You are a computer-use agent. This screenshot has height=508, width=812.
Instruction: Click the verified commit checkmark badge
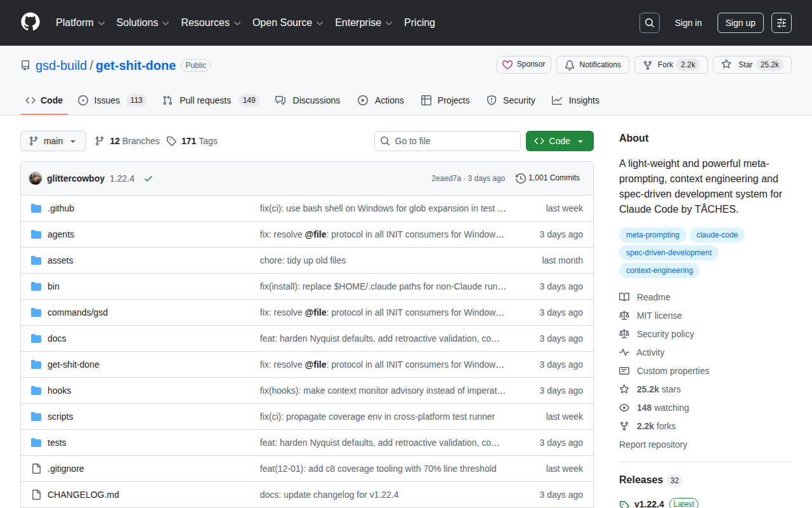[148, 178]
